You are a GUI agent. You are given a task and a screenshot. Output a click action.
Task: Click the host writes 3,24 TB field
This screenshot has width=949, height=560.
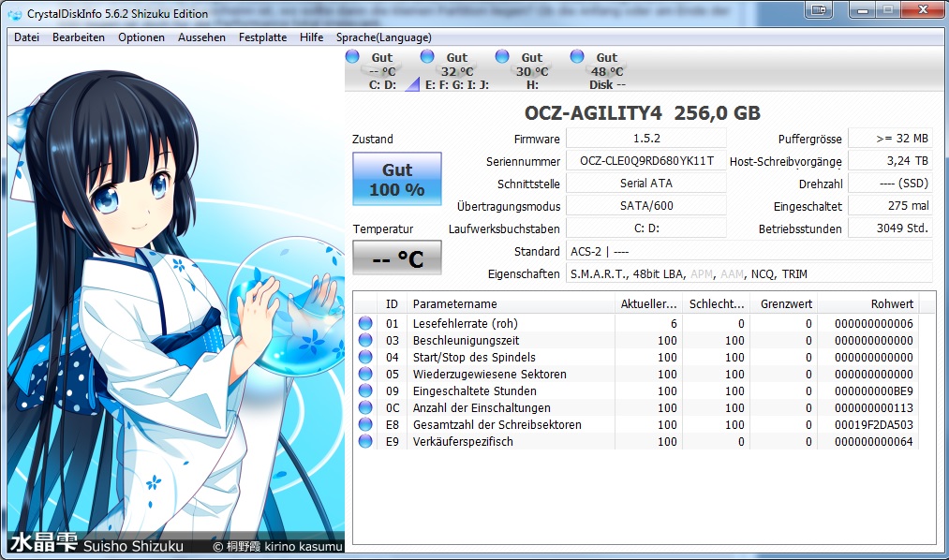pyautogui.click(x=890, y=161)
